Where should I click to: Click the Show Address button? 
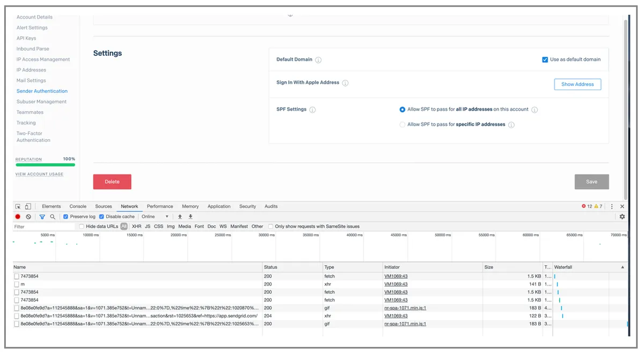click(x=577, y=84)
